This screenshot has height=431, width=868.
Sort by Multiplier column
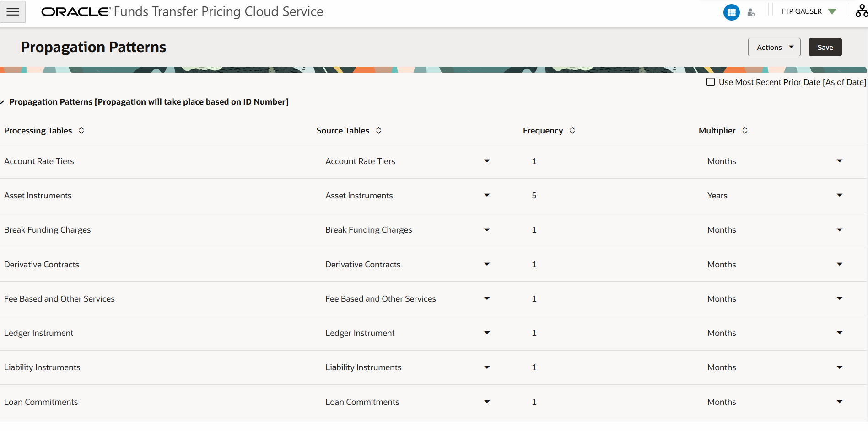pyautogui.click(x=745, y=130)
